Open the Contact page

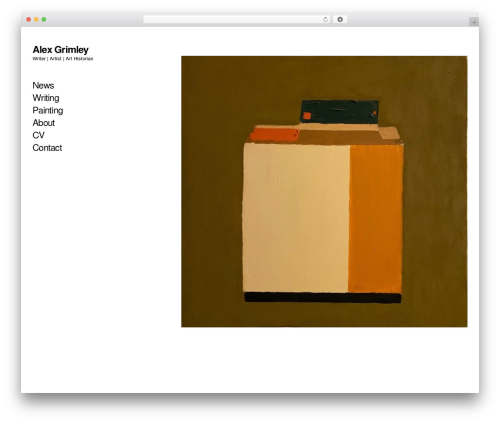tap(47, 148)
